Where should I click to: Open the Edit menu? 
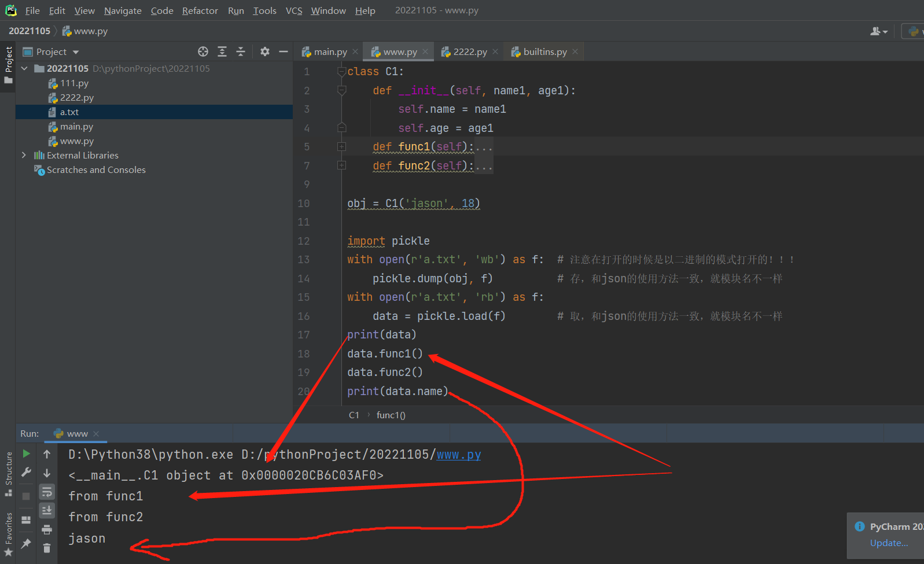pyautogui.click(x=57, y=10)
